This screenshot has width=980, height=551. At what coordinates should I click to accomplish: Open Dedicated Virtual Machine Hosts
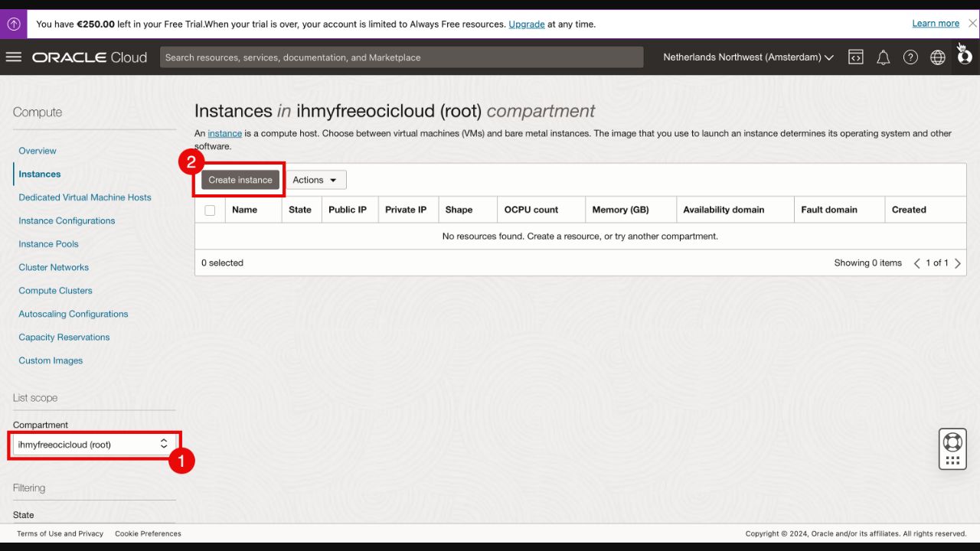point(85,197)
